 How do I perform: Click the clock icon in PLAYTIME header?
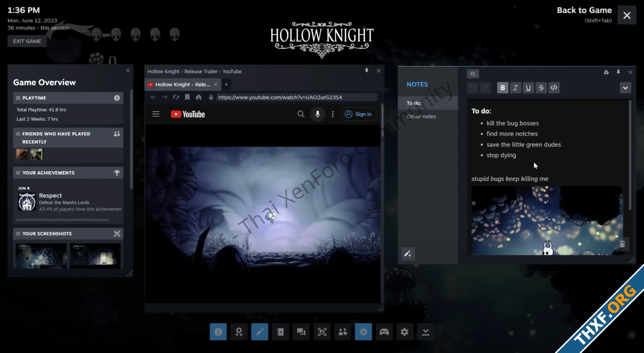click(x=117, y=98)
